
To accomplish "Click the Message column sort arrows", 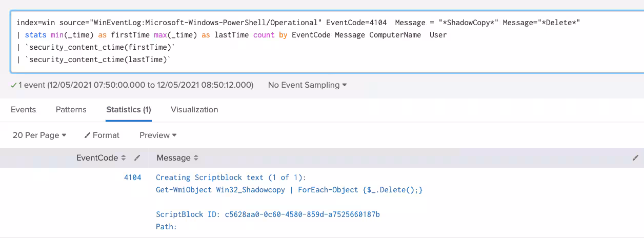I will click(x=196, y=158).
